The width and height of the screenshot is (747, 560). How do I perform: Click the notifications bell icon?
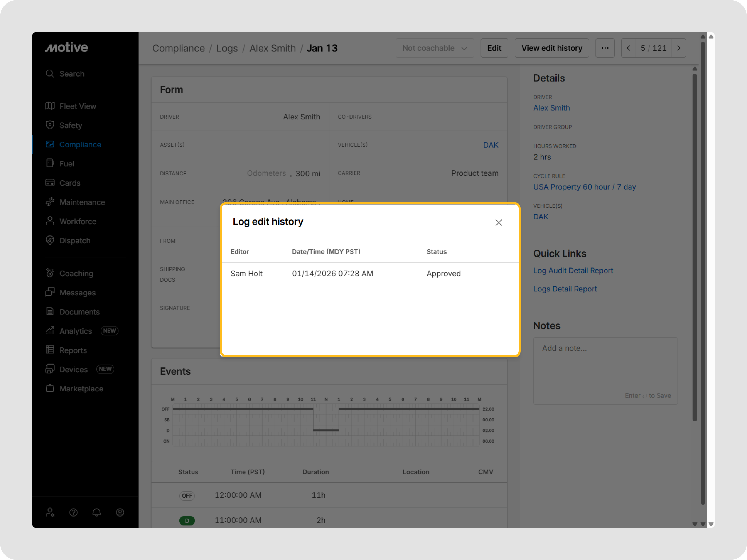point(97,513)
